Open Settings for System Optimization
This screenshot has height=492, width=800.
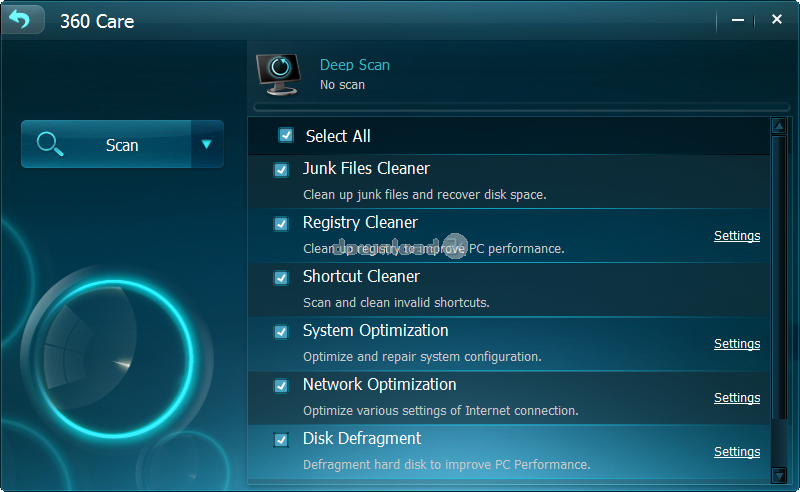[737, 344]
